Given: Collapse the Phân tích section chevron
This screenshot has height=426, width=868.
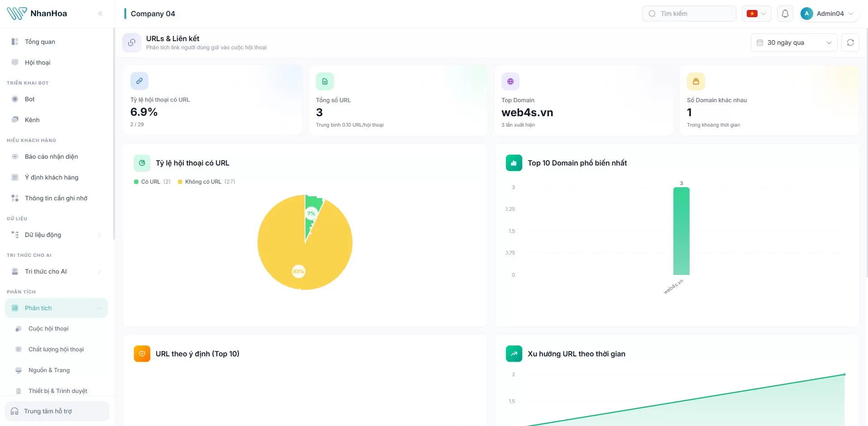Looking at the screenshot, I should [99, 308].
